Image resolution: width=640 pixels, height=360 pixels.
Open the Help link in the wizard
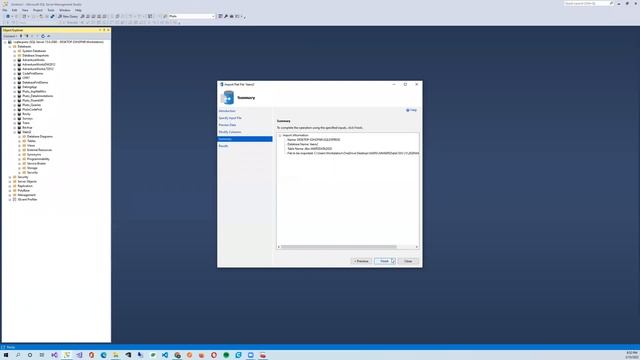pos(411,110)
